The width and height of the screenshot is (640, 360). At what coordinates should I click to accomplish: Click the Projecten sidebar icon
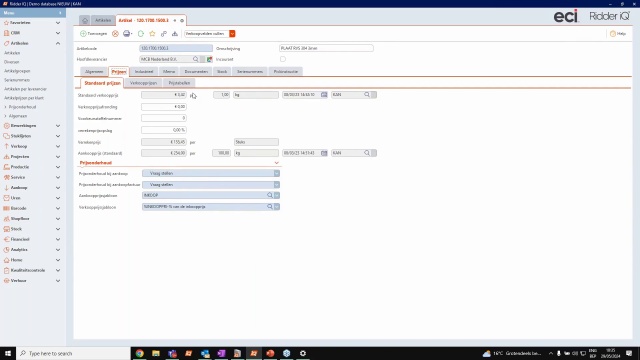point(7,157)
